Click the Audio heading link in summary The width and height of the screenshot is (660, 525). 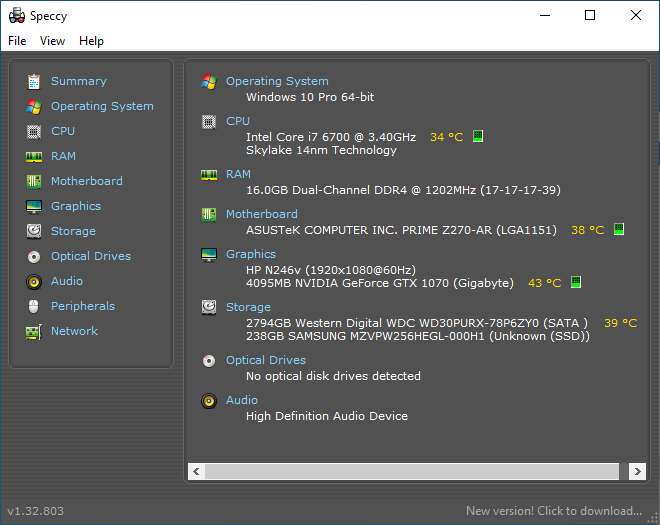242,400
